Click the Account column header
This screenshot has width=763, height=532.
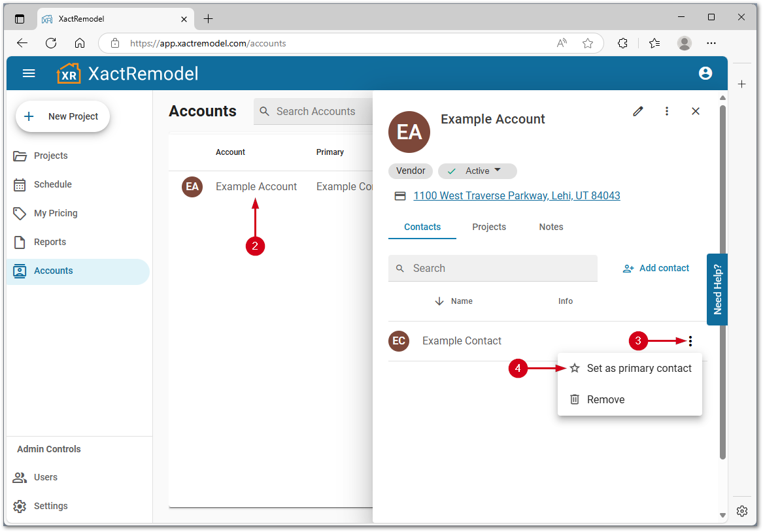pos(230,152)
